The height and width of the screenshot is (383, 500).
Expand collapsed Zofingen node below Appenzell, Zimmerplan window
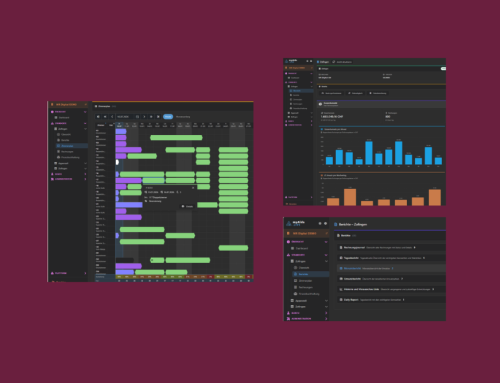(x=85, y=168)
